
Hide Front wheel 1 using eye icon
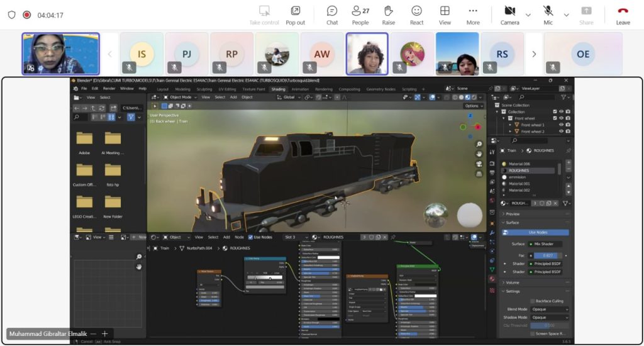pyautogui.click(x=561, y=125)
